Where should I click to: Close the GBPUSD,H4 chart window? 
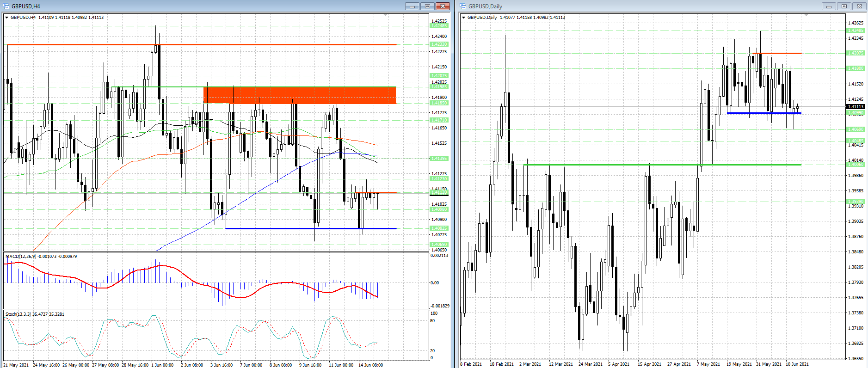[x=443, y=6]
